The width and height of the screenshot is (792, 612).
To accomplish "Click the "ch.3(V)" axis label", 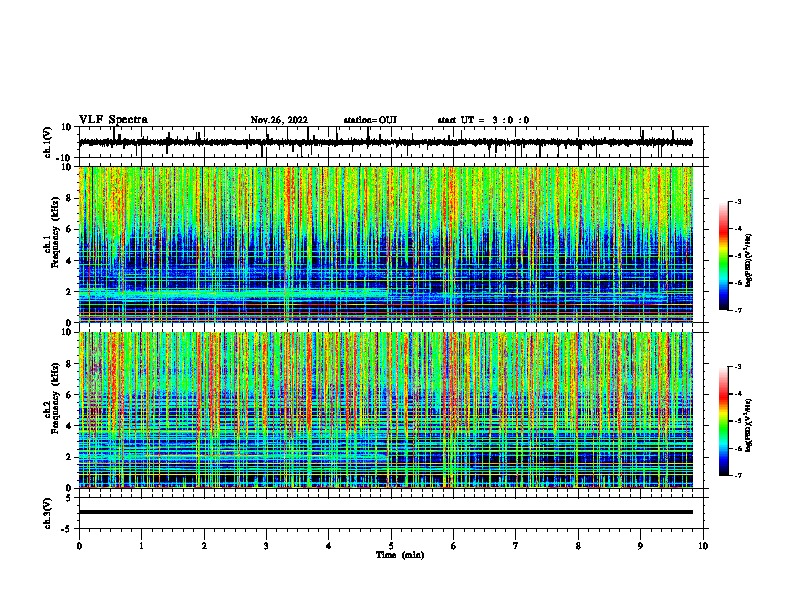I will pyautogui.click(x=48, y=513).
